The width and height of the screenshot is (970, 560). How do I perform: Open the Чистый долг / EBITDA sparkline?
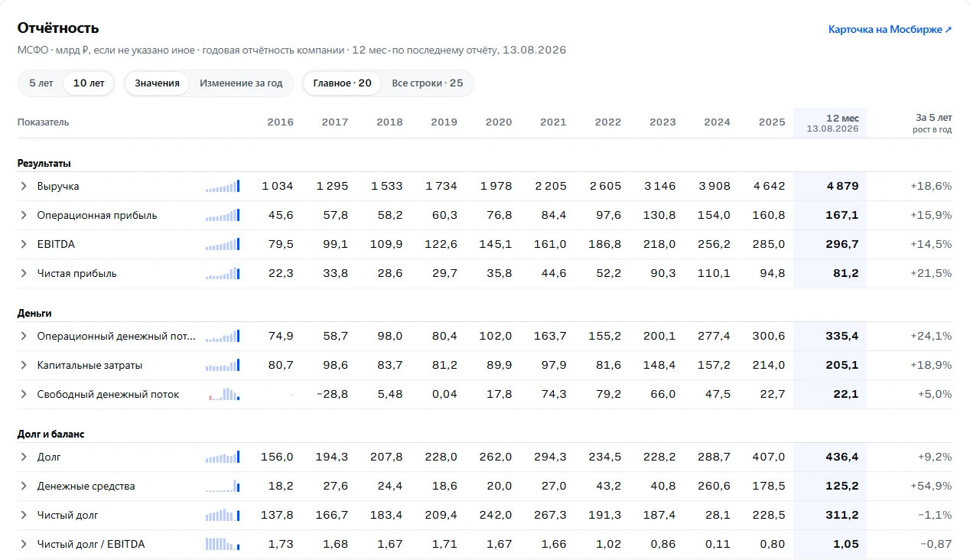pos(223,544)
